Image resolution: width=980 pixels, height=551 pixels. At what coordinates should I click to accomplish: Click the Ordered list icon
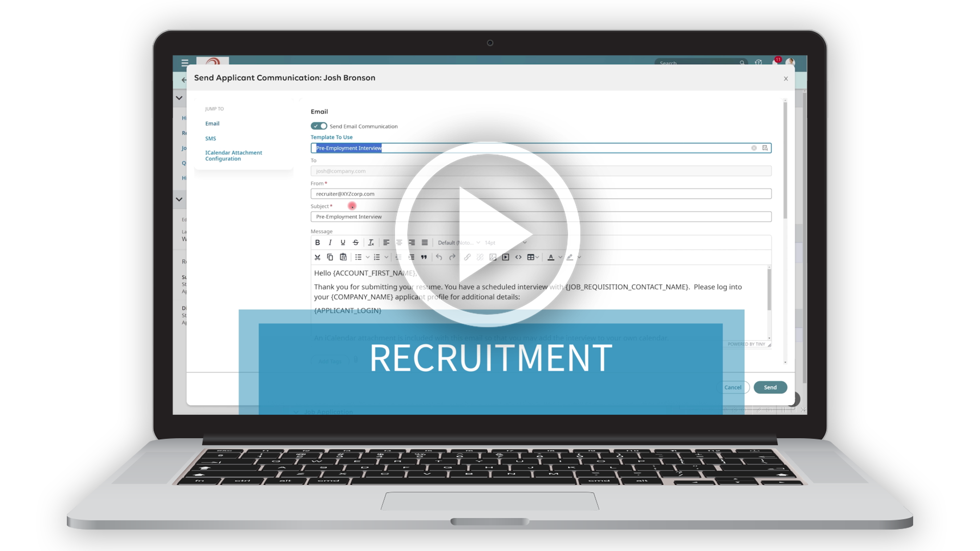pyautogui.click(x=377, y=257)
